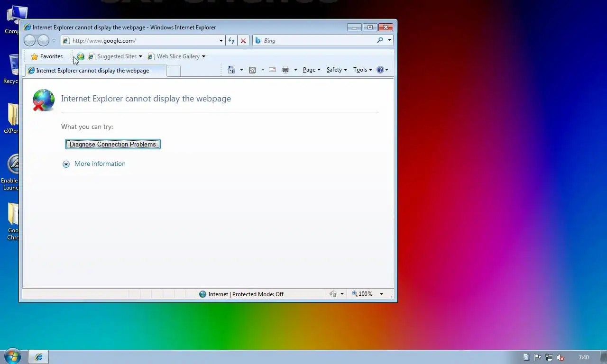Click the Bing search magnifier icon
Viewport: 607px width, 364px height.
pos(380,40)
